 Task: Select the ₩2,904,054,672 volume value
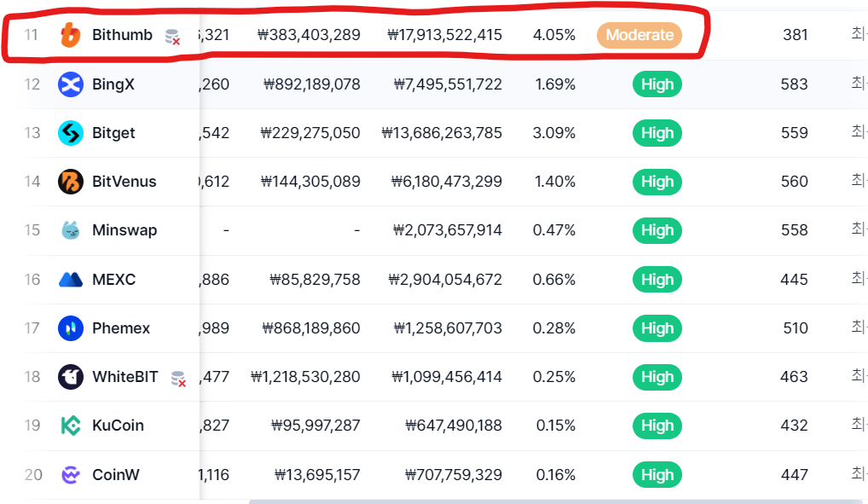point(446,280)
